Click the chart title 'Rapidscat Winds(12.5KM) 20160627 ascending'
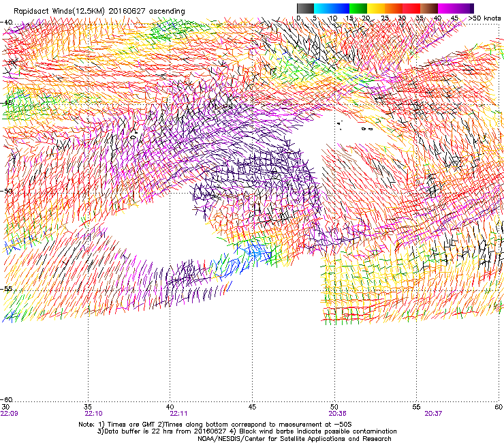 [99, 12]
